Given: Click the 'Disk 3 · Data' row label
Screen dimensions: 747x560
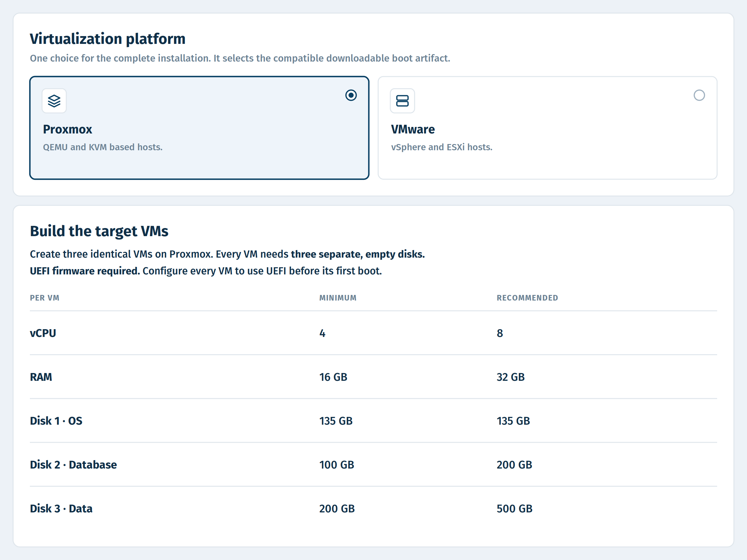Looking at the screenshot, I should point(61,509).
